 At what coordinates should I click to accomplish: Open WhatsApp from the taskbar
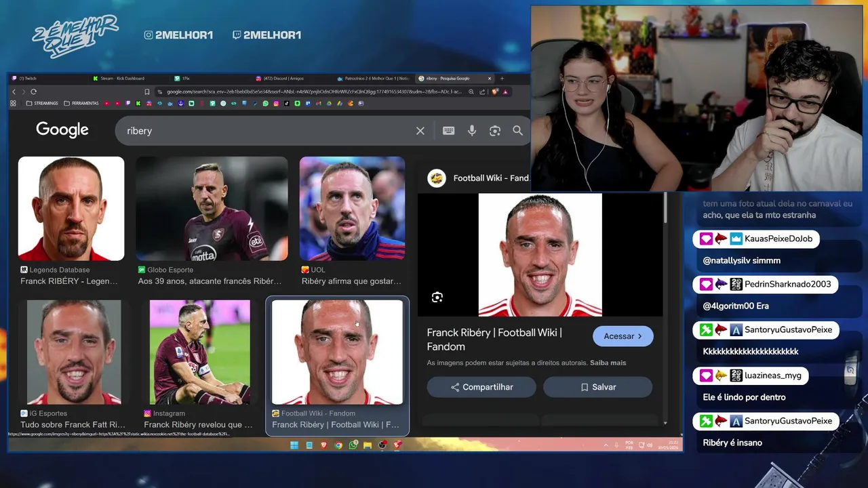[353, 445]
